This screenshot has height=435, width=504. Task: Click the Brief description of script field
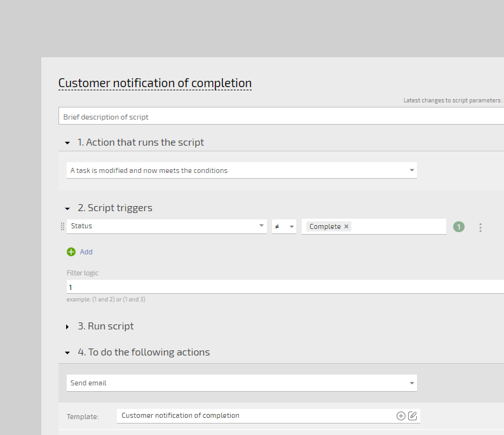point(280,117)
